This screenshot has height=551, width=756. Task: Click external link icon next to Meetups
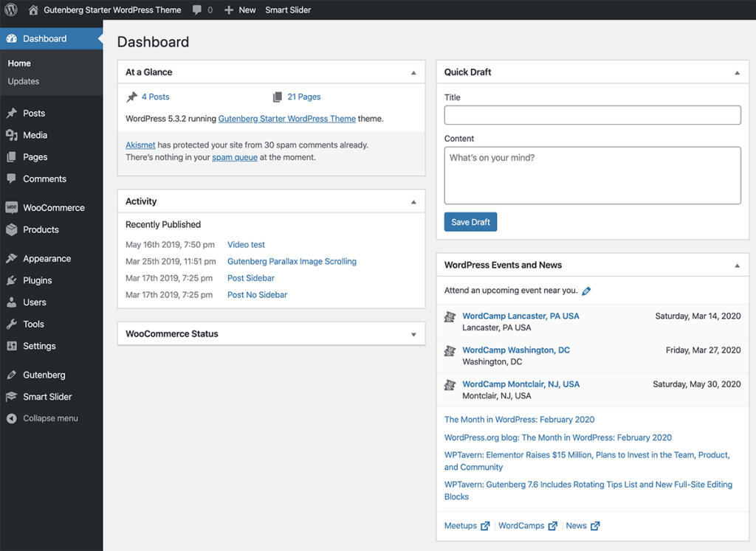[x=485, y=526]
